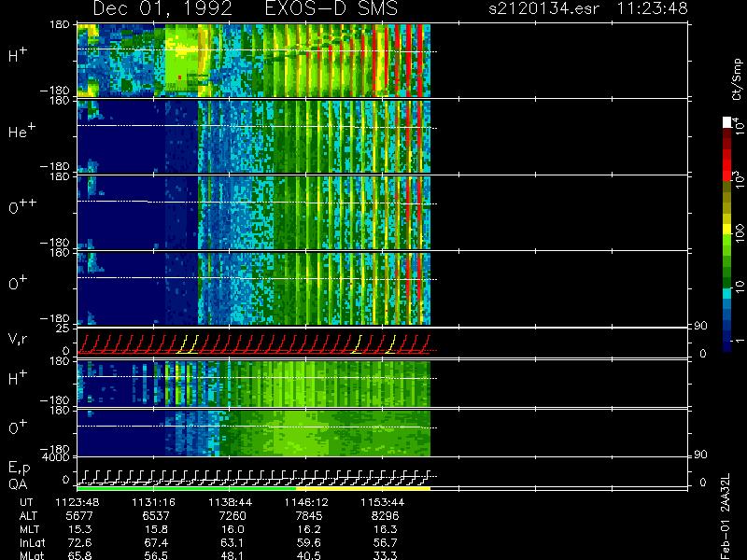
Task: Pick the white cap atop the color bar
Action: click(x=727, y=122)
